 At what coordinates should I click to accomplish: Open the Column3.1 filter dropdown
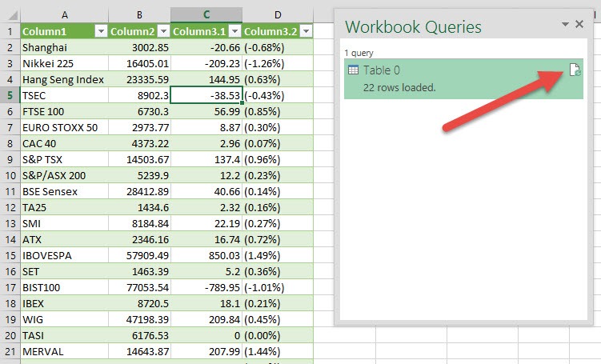[235, 31]
